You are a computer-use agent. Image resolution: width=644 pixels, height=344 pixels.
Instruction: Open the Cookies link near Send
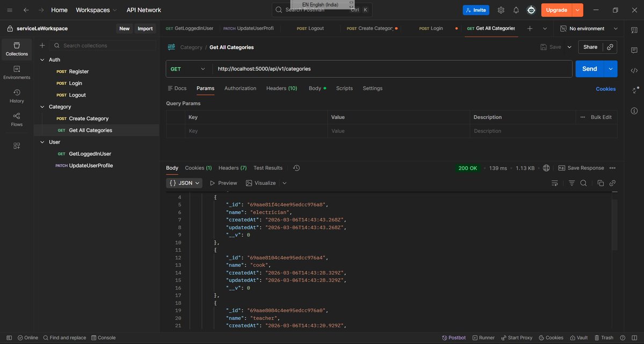(x=605, y=89)
